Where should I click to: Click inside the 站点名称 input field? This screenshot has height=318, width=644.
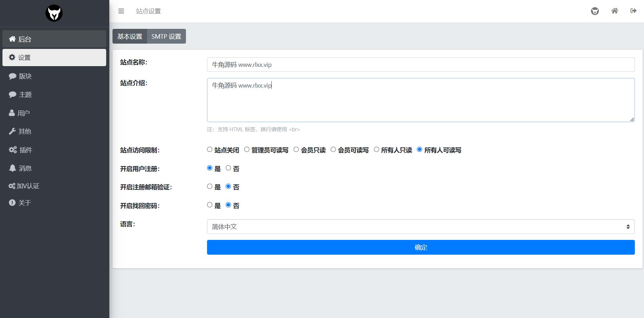tap(420, 64)
